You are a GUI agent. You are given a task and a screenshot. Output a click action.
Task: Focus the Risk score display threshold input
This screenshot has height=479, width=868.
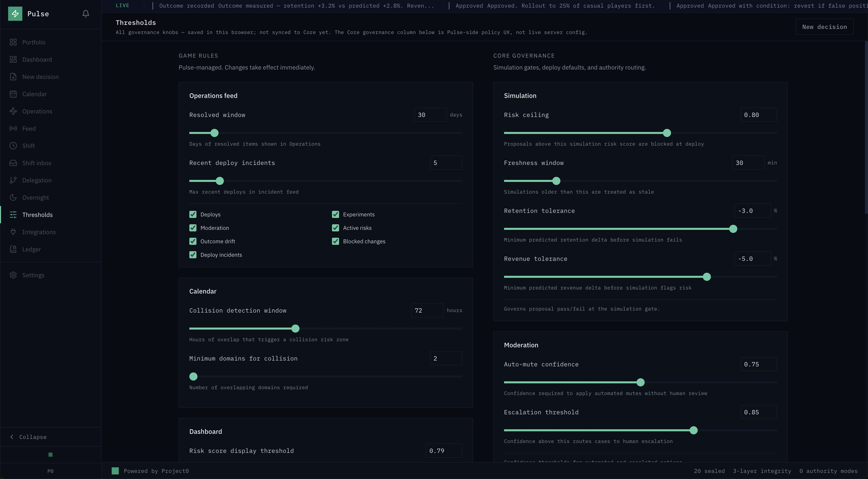coord(444,451)
